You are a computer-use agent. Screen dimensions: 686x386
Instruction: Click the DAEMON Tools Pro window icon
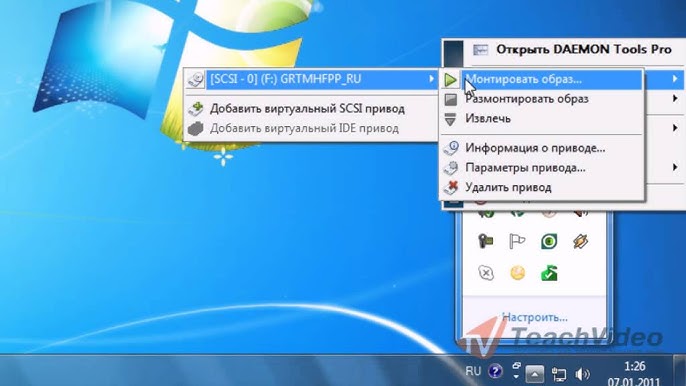coord(480,49)
